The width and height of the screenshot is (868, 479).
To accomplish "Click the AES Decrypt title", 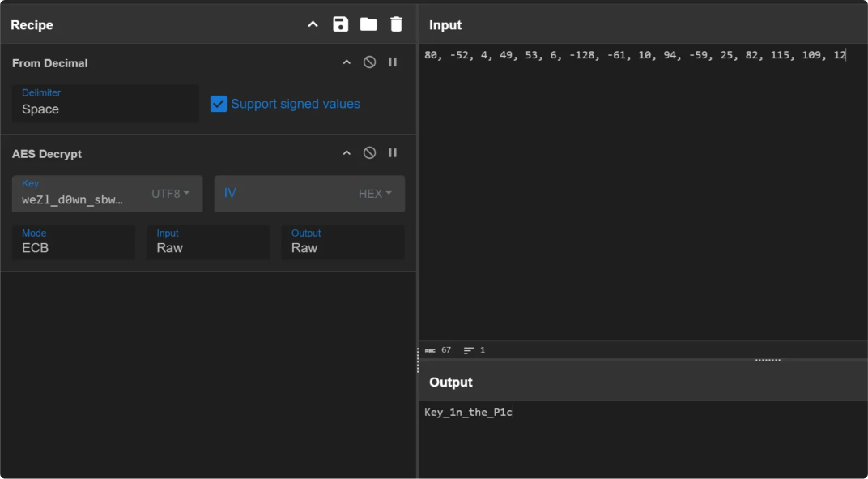I will pos(47,153).
